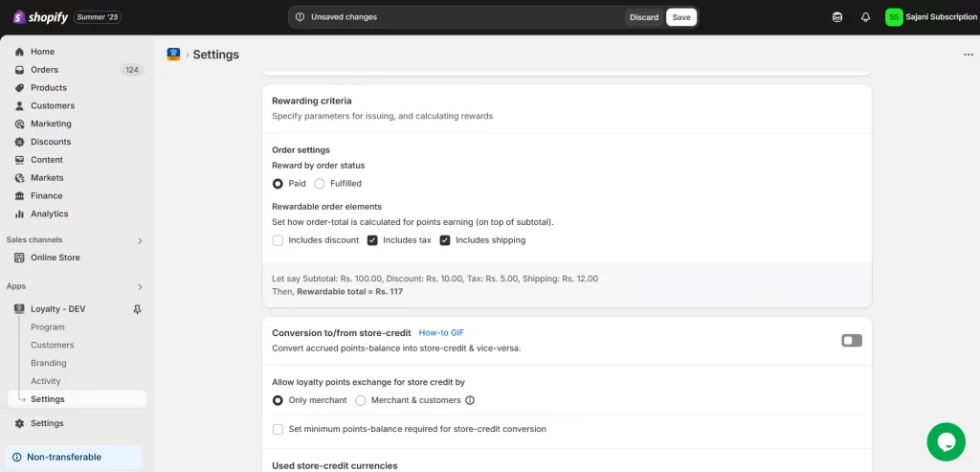Click the Marketing target icon
Image resolution: width=980 pixels, height=472 pixels.
tap(19, 124)
